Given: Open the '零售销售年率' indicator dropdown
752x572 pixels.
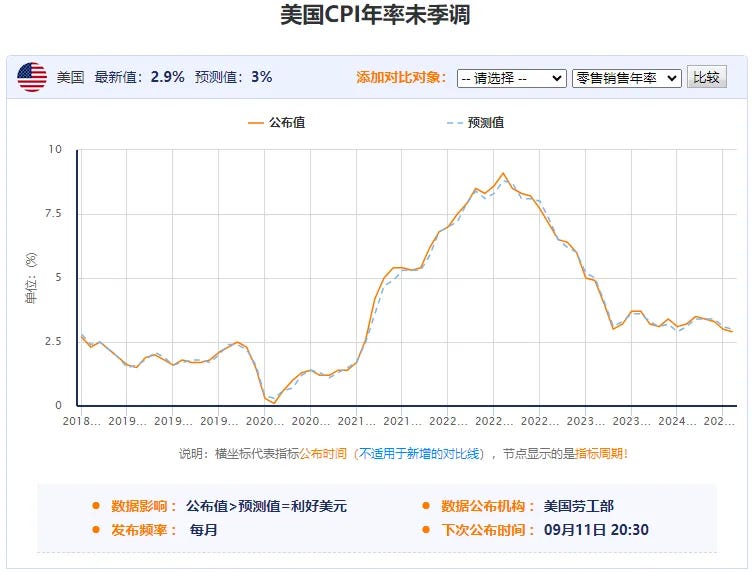Looking at the screenshot, I should (x=626, y=78).
